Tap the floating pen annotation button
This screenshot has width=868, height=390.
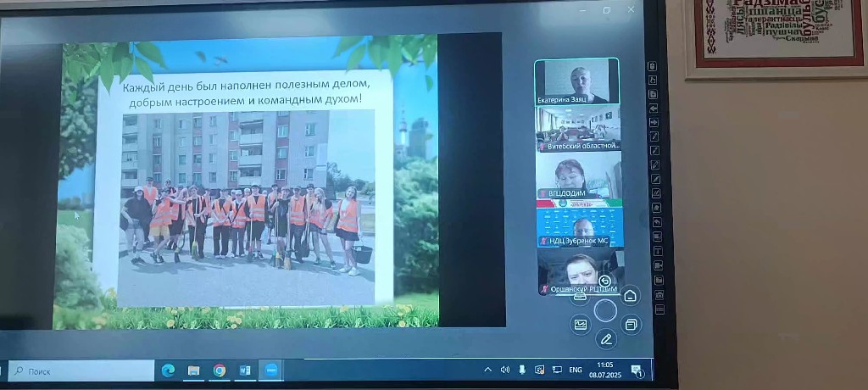(605, 340)
